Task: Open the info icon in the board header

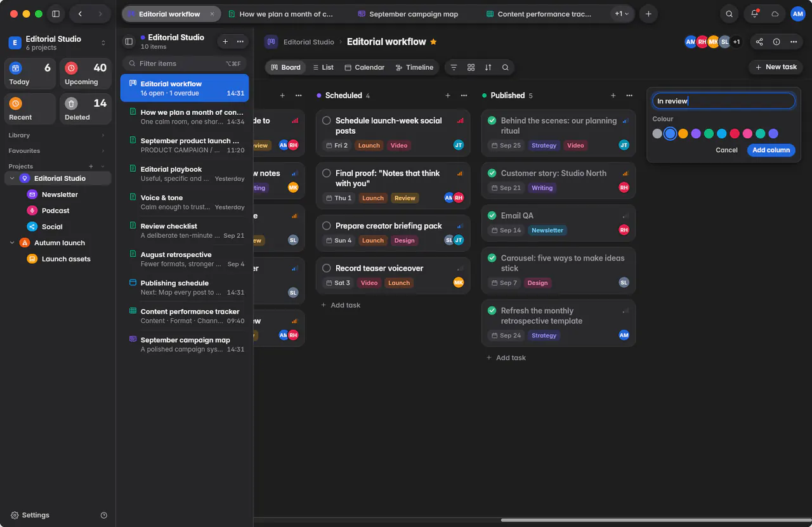Action: pyautogui.click(x=776, y=42)
